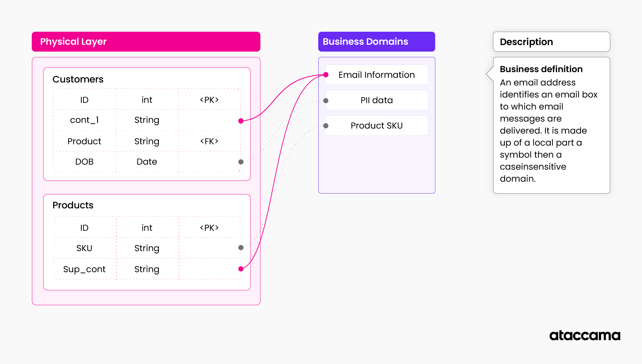Click the ataccama logo
Screen dimensions: 642x364
[x=585, y=336]
